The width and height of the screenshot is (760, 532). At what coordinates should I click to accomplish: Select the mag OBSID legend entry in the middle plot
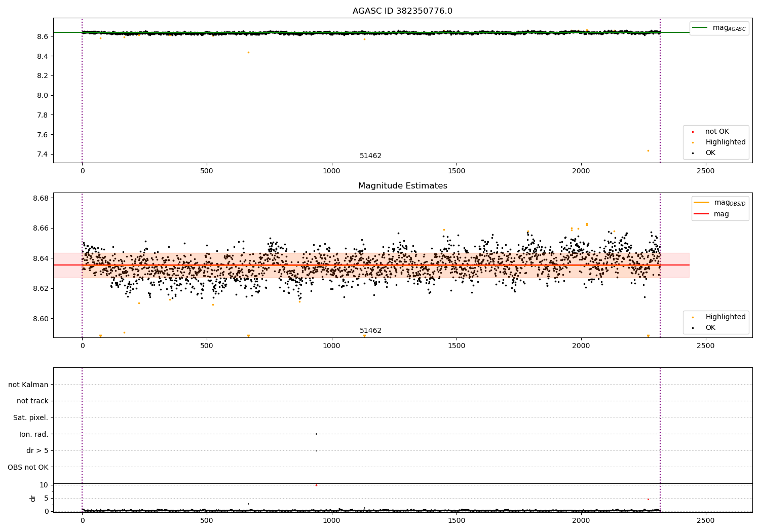[x=719, y=203]
